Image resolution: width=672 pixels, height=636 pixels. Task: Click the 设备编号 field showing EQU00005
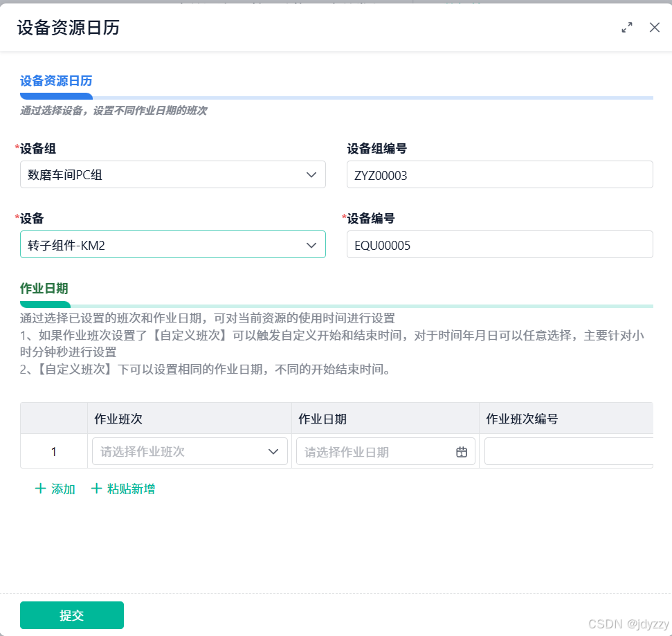pyautogui.click(x=500, y=244)
